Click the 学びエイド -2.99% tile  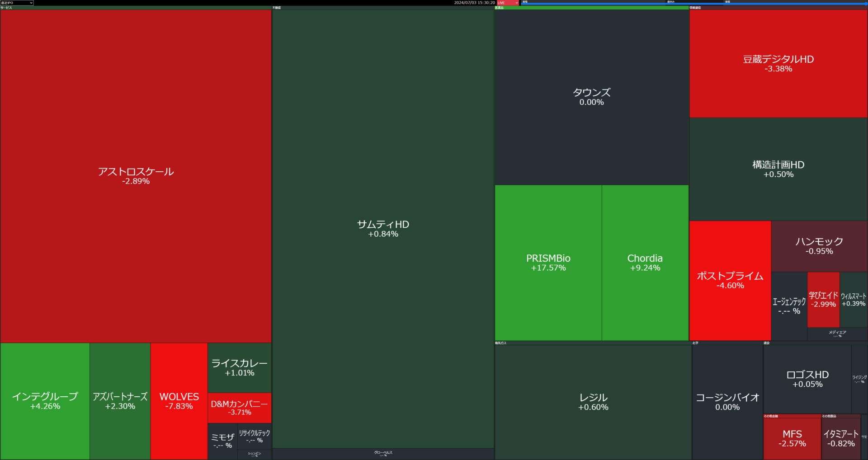[x=823, y=299]
